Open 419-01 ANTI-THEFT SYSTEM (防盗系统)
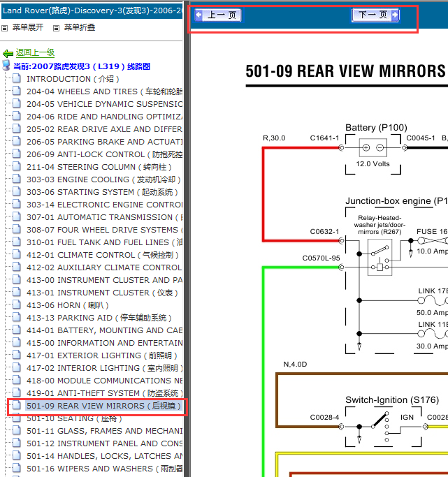This screenshot has height=477, width=448. click(x=104, y=393)
